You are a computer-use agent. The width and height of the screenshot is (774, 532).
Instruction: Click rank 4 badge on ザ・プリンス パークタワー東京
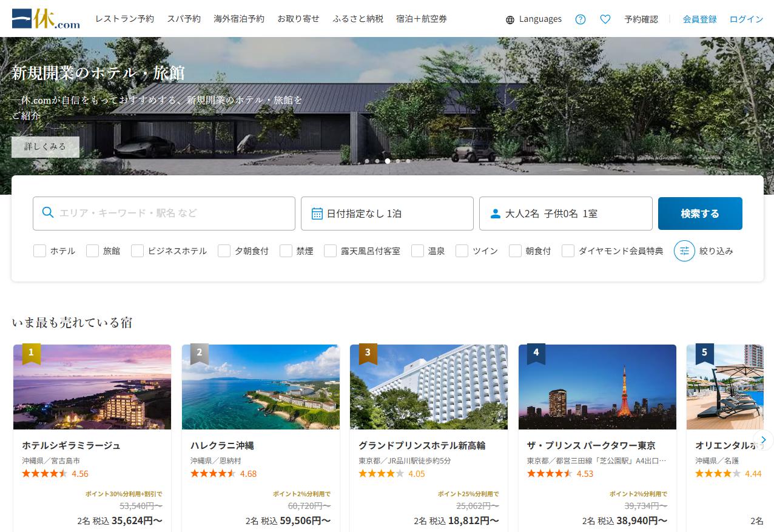click(x=536, y=354)
